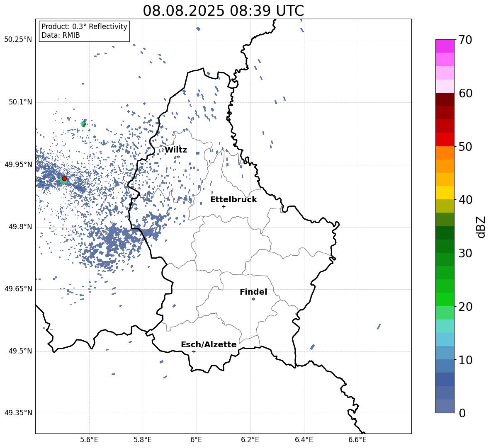Click the Esch/Alzette cross marker

tap(194, 351)
